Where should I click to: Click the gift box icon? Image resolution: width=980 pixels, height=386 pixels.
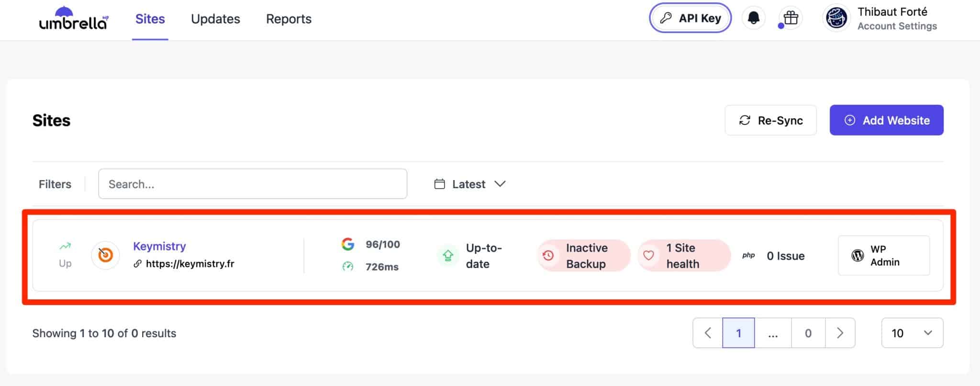[x=791, y=18]
